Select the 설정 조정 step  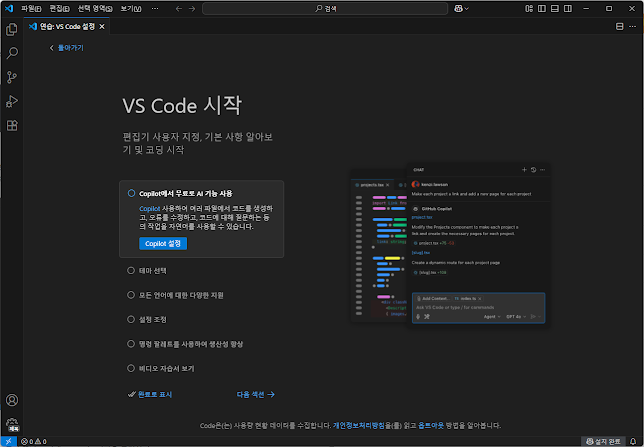click(x=147, y=319)
